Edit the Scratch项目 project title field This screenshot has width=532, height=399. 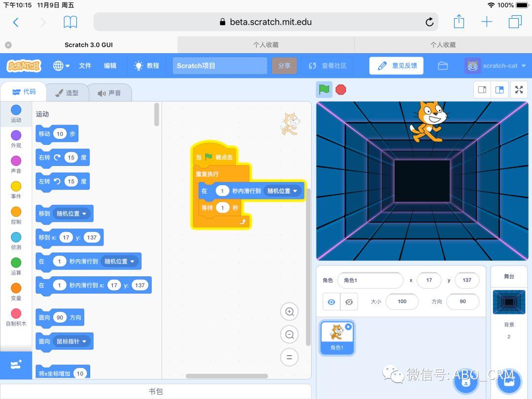220,66
